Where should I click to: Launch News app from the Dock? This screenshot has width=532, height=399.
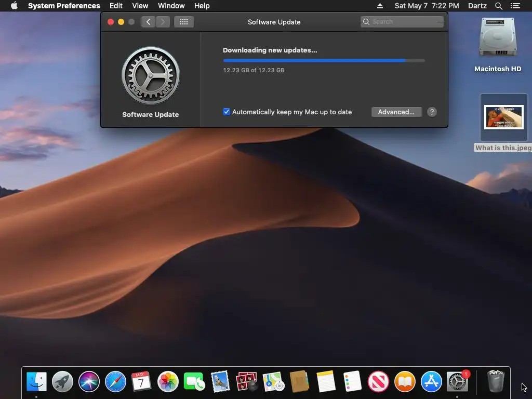click(378, 381)
